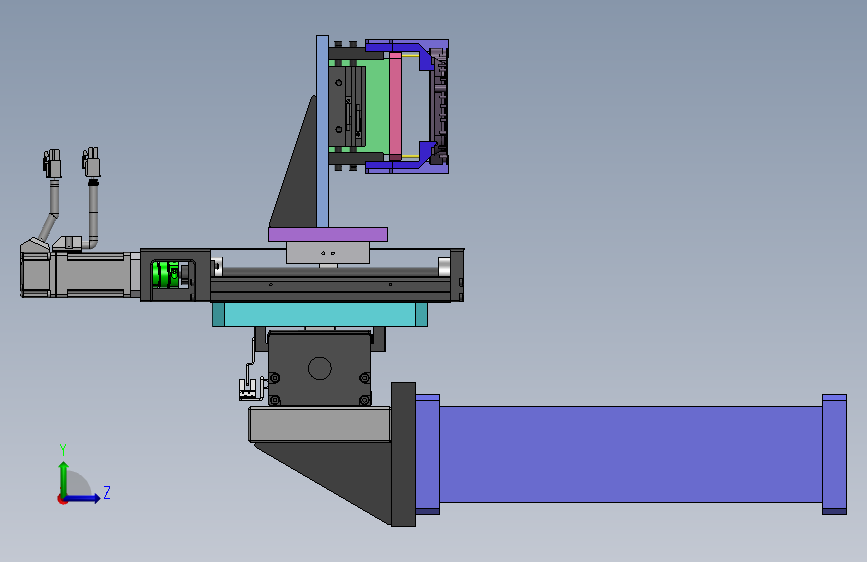Click the green Y axis arrow of the triad
The height and width of the screenshot is (562, 867).
(x=64, y=479)
